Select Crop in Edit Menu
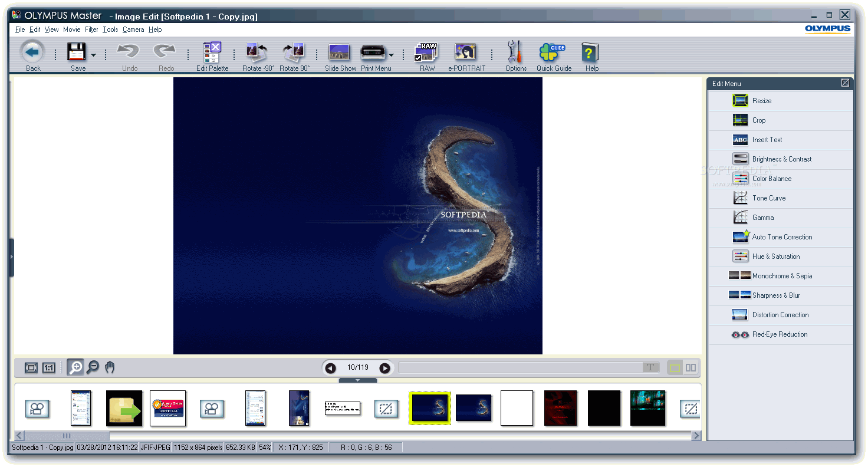Image resolution: width=868 pixels, height=467 pixels. point(780,120)
